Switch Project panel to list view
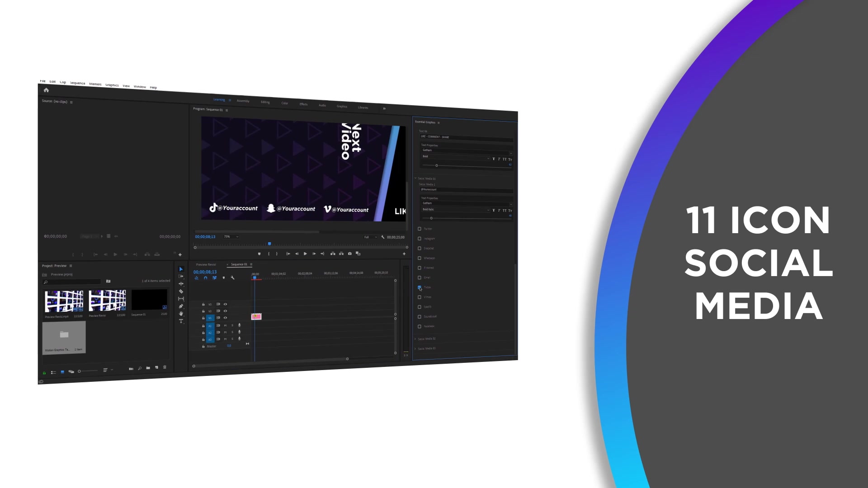 (53, 372)
